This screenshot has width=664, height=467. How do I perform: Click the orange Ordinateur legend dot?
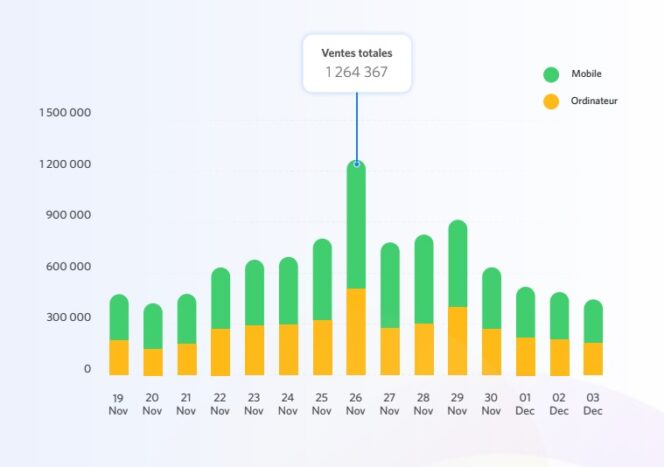551,102
